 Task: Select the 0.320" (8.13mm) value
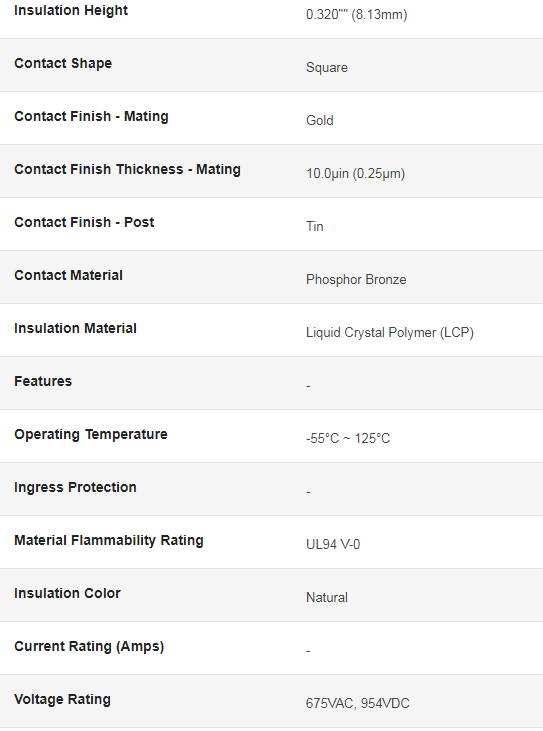(357, 14)
